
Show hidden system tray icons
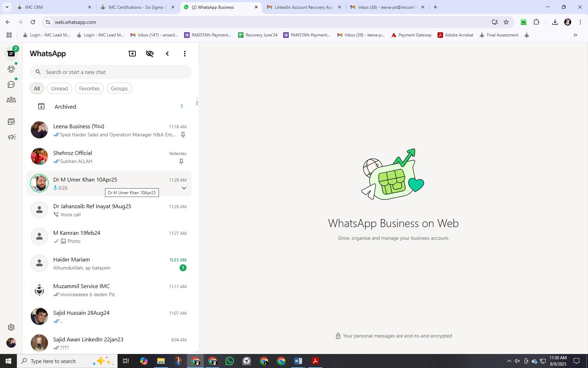(509, 361)
